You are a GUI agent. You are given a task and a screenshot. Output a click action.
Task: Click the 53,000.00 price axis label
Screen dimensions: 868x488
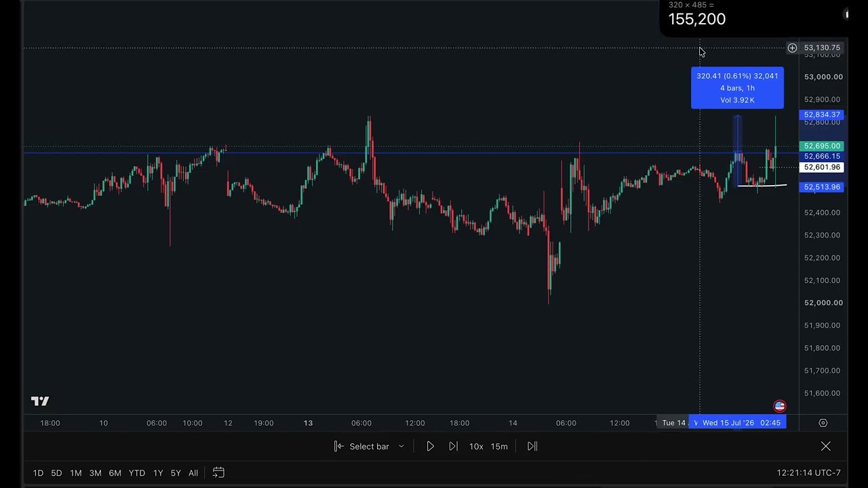[823, 77]
